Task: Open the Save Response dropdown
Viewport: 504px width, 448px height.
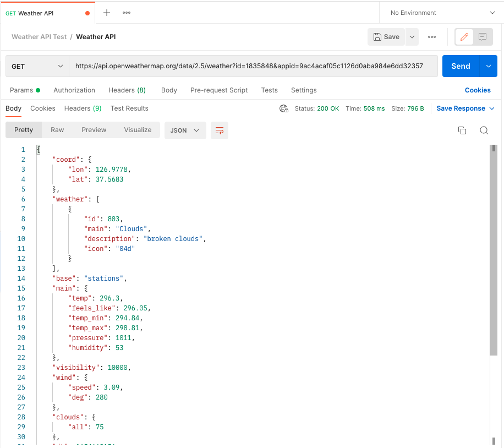Action: pyautogui.click(x=465, y=108)
